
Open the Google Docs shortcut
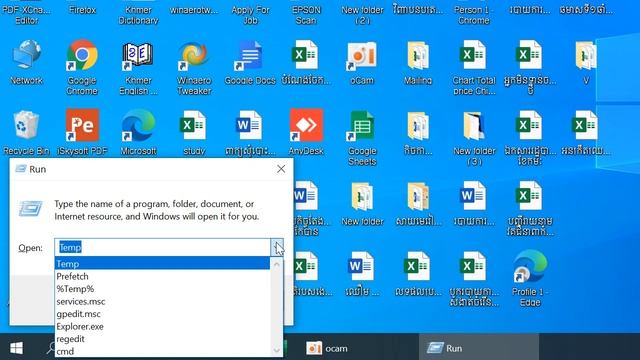(250, 62)
